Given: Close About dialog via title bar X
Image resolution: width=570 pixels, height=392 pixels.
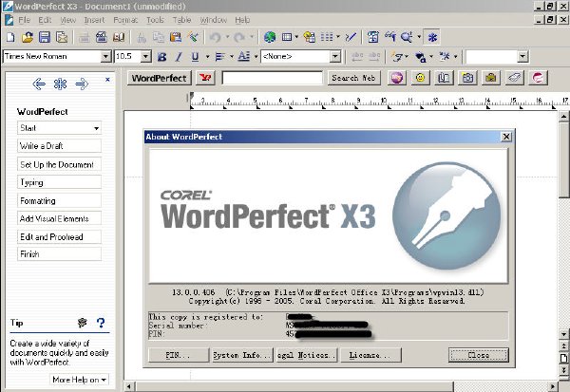Looking at the screenshot, I should [506, 137].
